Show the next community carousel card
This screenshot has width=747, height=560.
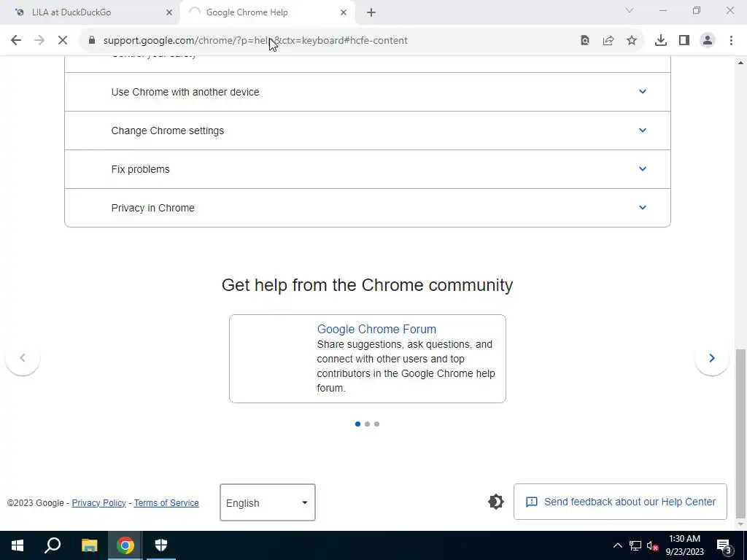(712, 358)
